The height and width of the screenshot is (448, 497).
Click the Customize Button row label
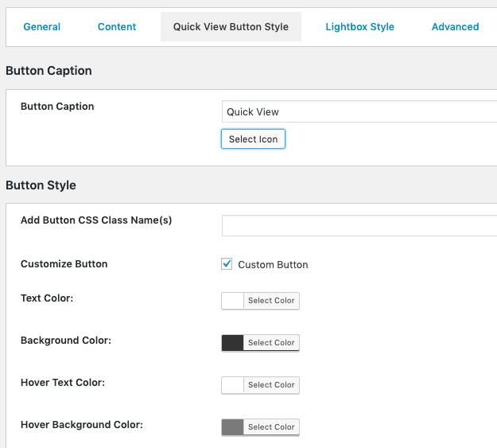[64, 264]
